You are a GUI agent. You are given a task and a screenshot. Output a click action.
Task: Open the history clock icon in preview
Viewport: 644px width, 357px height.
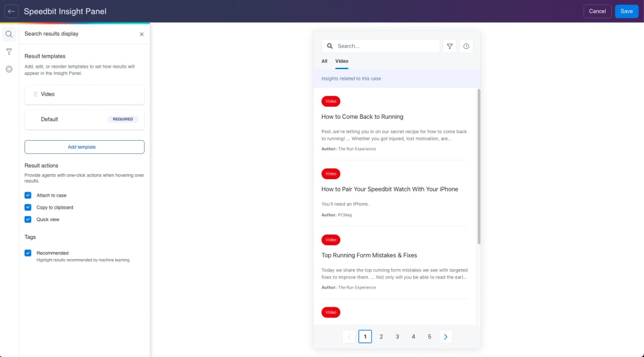click(466, 46)
